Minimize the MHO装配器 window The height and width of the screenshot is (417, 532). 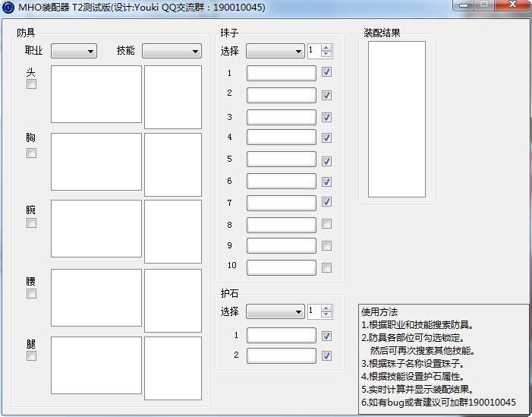click(464, 5)
